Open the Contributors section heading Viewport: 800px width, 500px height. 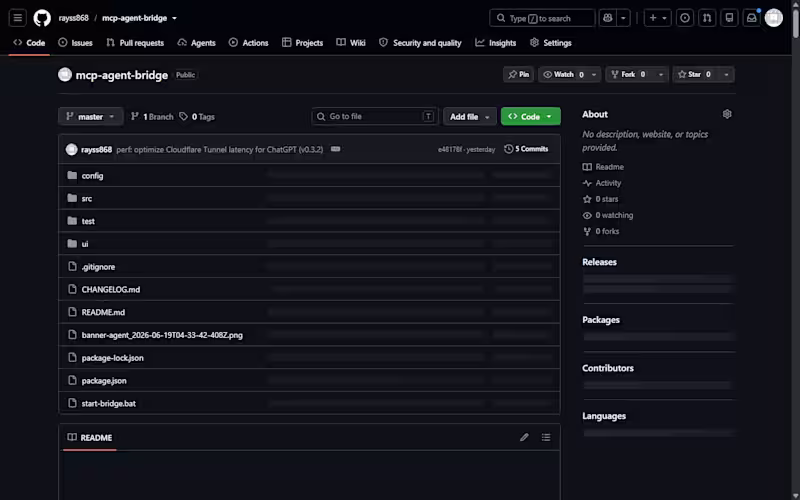coord(608,368)
